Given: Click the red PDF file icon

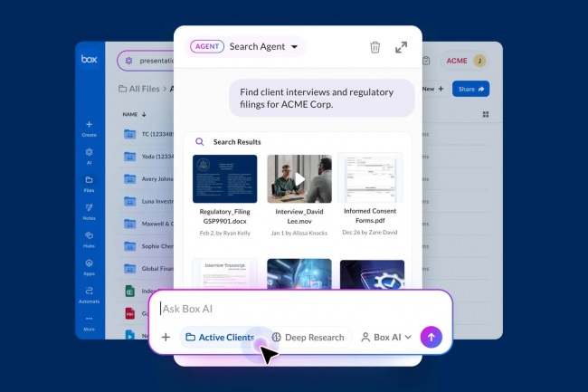Looking at the screenshot, I should tap(129, 313).
